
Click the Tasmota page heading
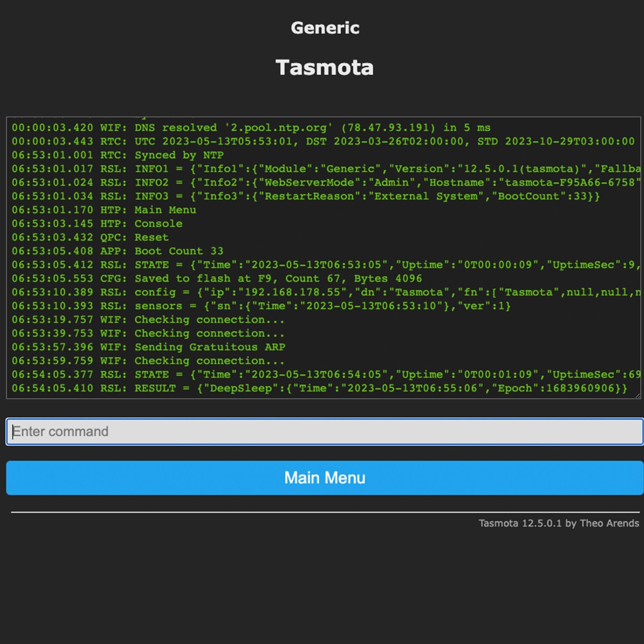tap(325, 67)
